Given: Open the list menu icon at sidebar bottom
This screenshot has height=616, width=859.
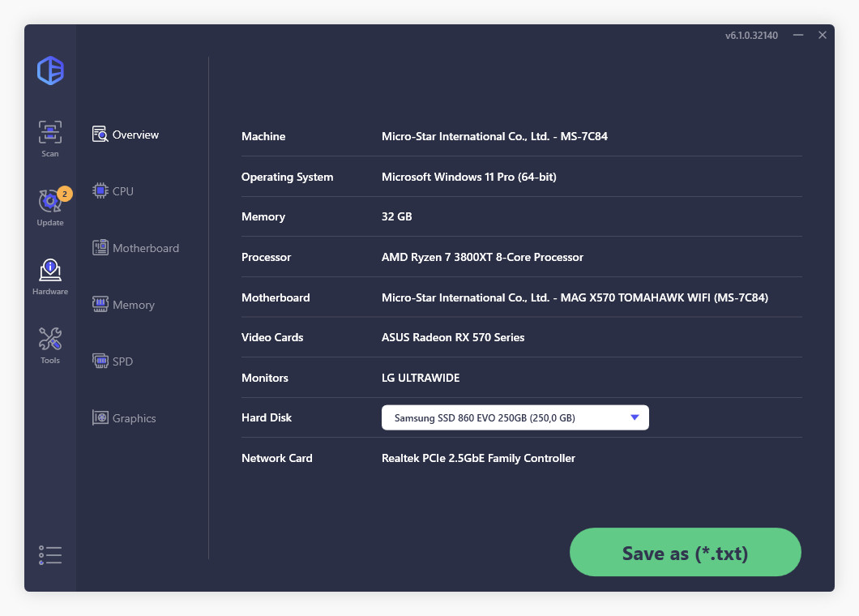Looking at the screenshot, I should point(49,554).
